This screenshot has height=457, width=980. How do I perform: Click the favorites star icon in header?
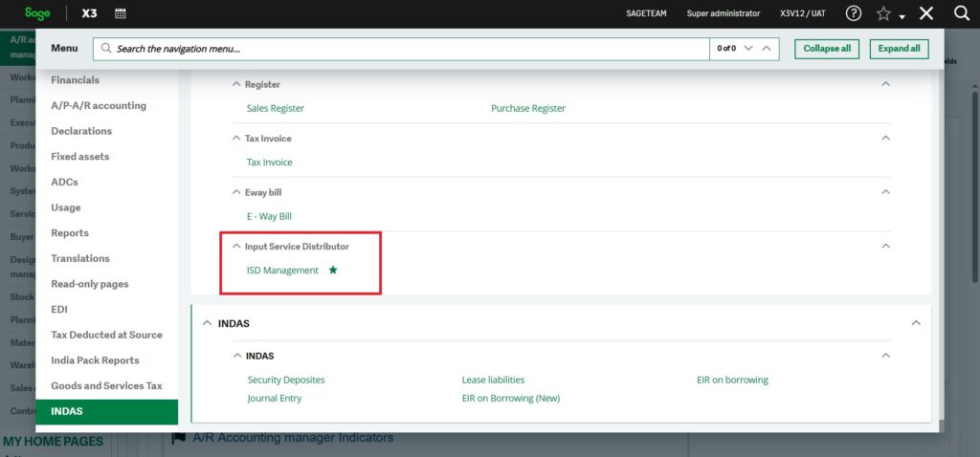pyautogui.click(x=882, y=13)
